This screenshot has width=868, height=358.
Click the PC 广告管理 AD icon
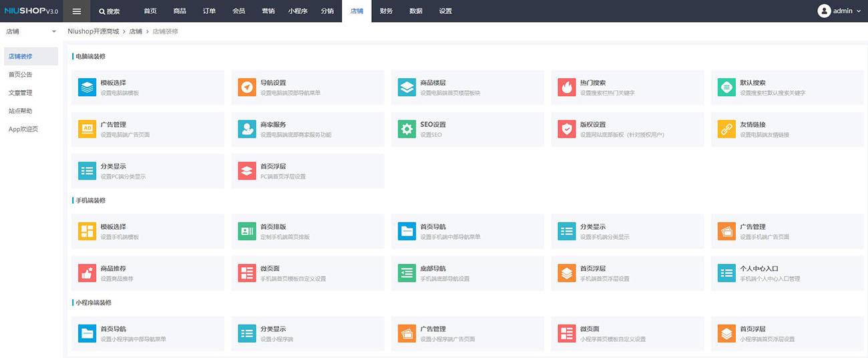(87, 129)
